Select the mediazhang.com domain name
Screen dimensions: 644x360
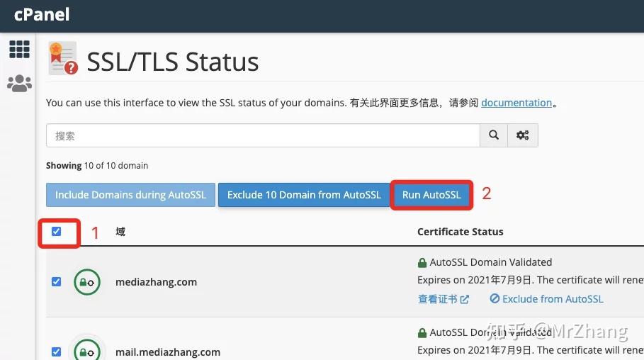pyautogui.click(x=156, y=282)
